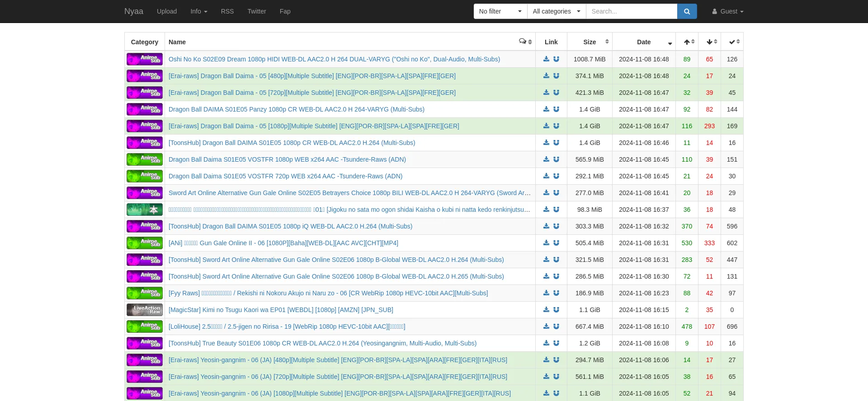Open the Upload page
Screen dimensions: 868x401
pos(167,11)
